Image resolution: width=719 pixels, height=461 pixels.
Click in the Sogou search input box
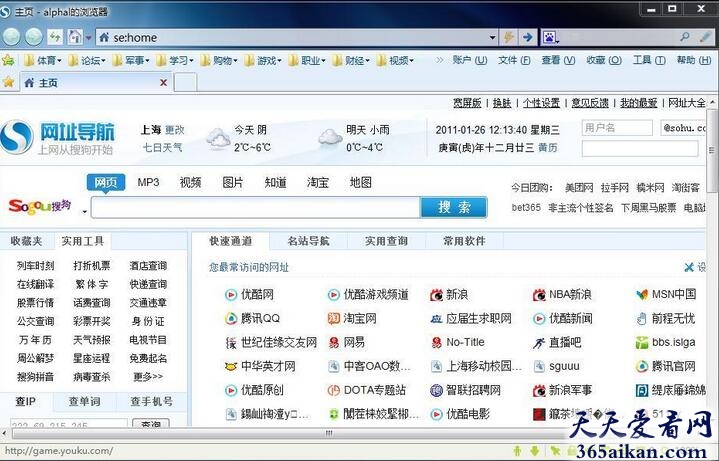click(255, 208)
